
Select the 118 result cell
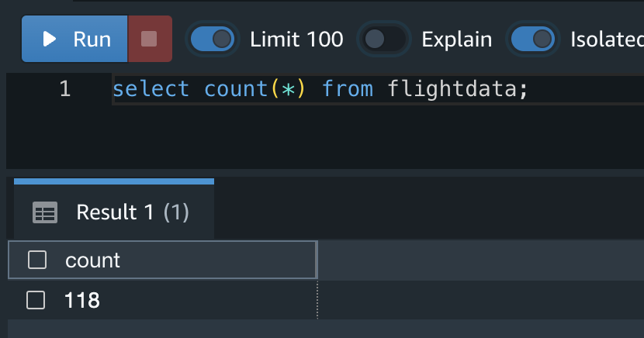(163, 300)
